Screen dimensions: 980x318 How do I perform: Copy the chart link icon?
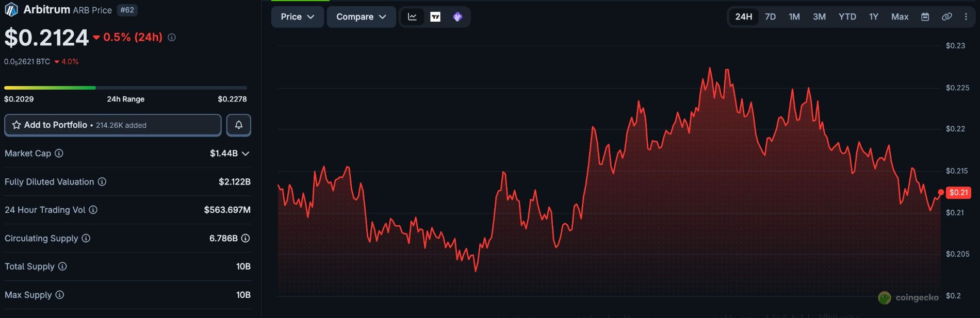point(946,17)
